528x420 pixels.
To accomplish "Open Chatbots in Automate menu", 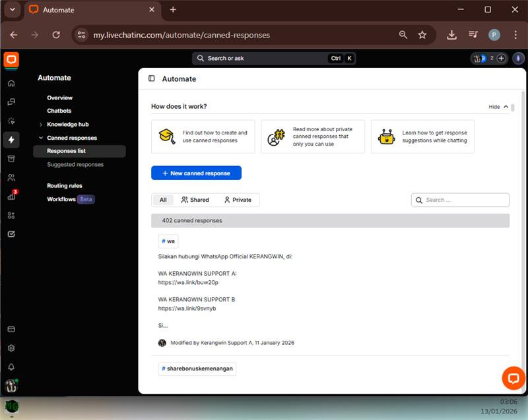I will tap(59, 111).
